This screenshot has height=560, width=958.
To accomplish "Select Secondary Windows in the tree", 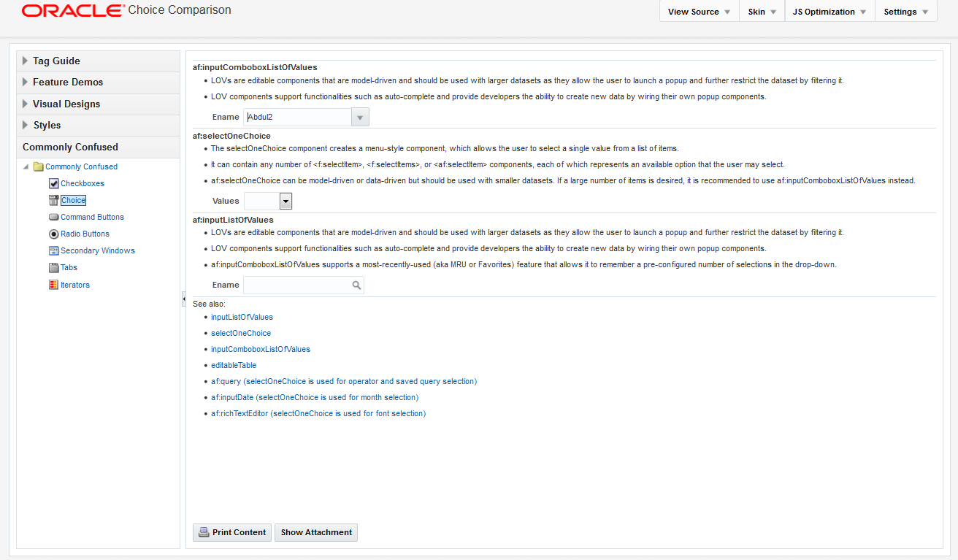I will (x=98, y=251).
